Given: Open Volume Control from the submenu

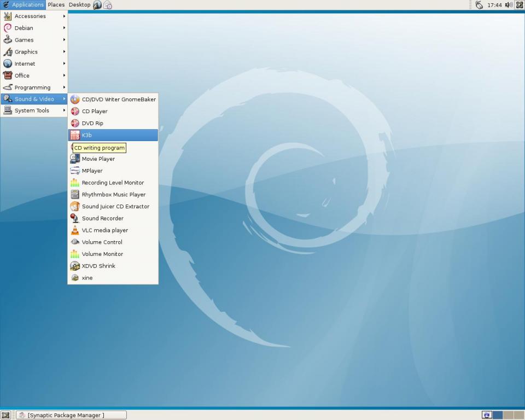Looking at the screenshot, I should 113,242.
